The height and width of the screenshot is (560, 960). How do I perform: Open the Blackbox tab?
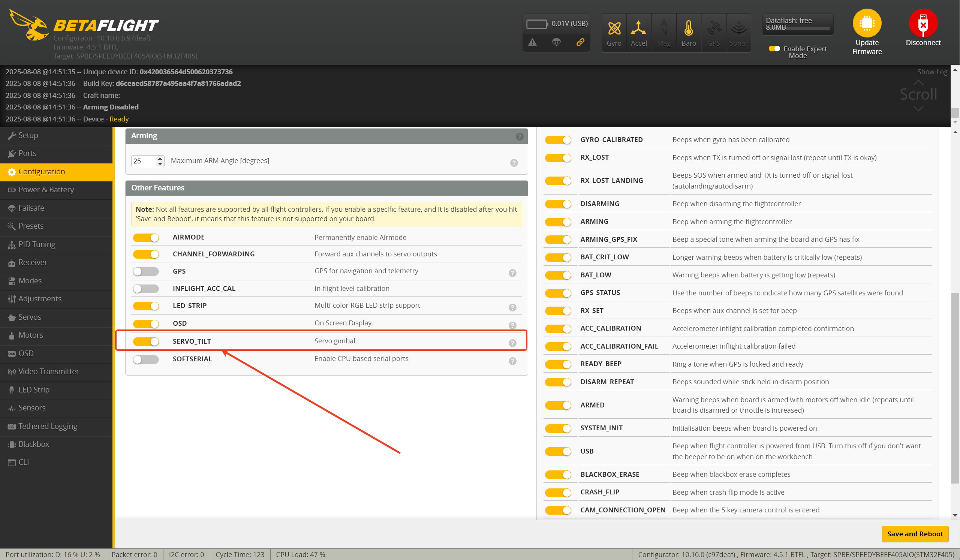click(56, 444)
